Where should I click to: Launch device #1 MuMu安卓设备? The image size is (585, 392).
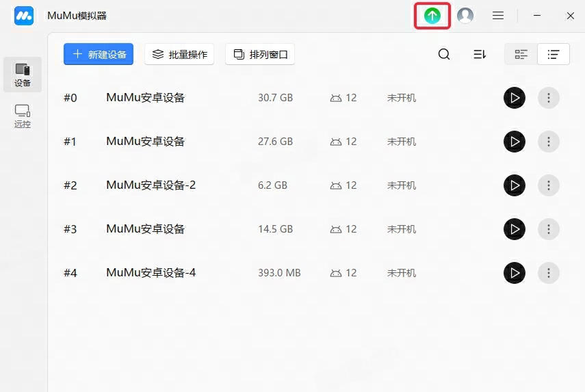click(x=515, y=142)
